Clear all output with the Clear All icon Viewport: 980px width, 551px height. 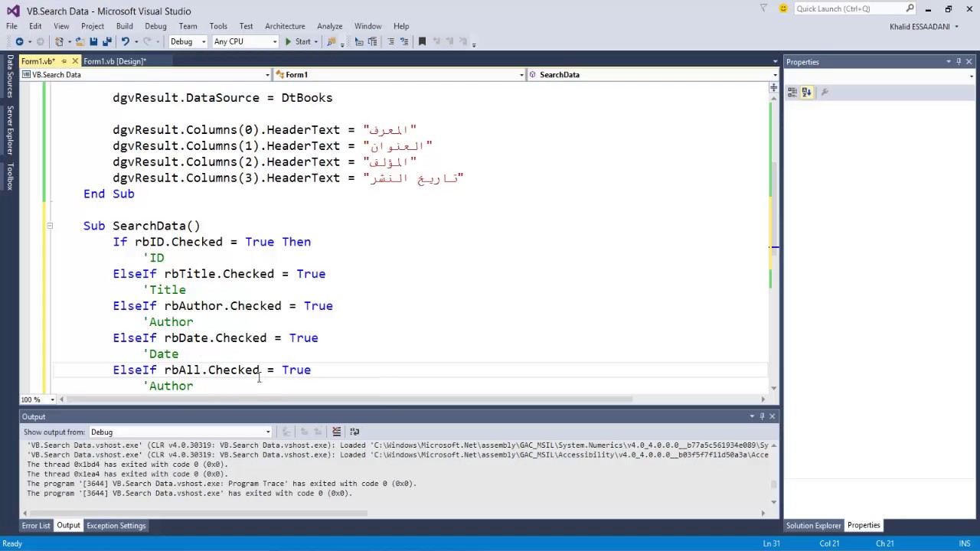[336, 432]
